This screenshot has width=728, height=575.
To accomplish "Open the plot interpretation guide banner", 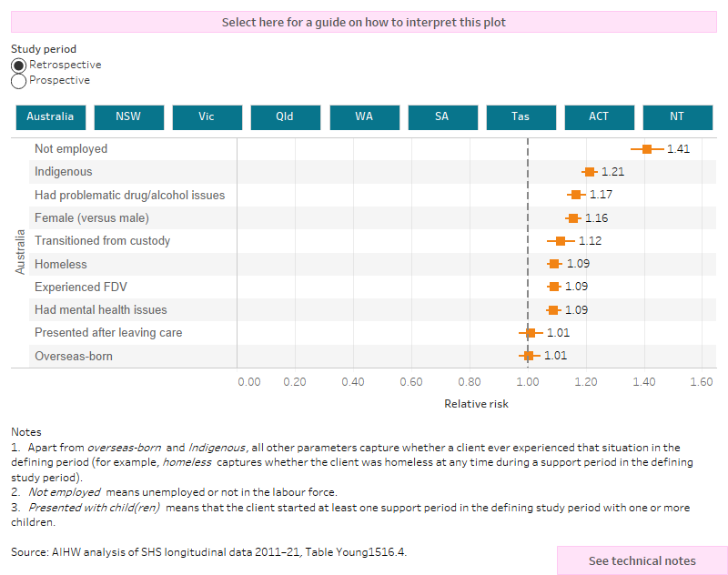I will [x=364, y=22].
